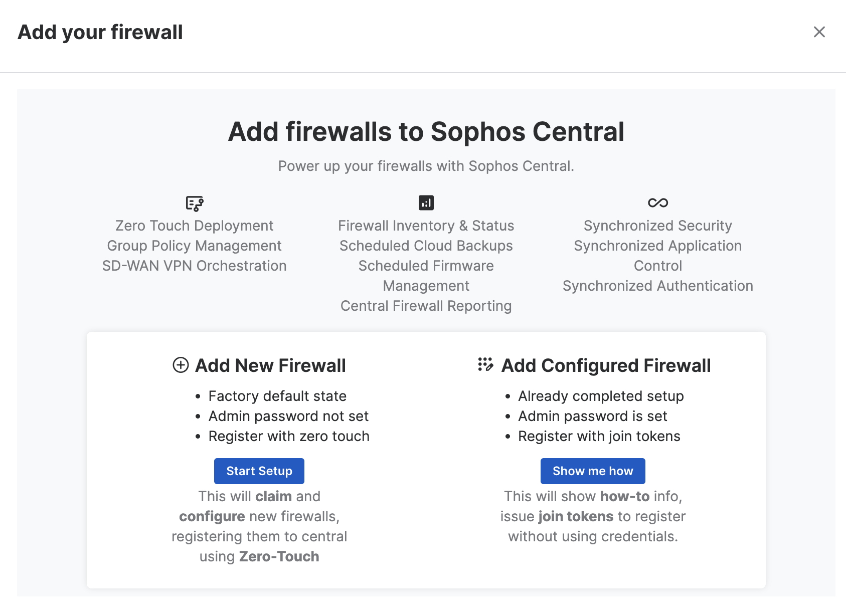Select the Factory default state list item

tap(277, 396)
